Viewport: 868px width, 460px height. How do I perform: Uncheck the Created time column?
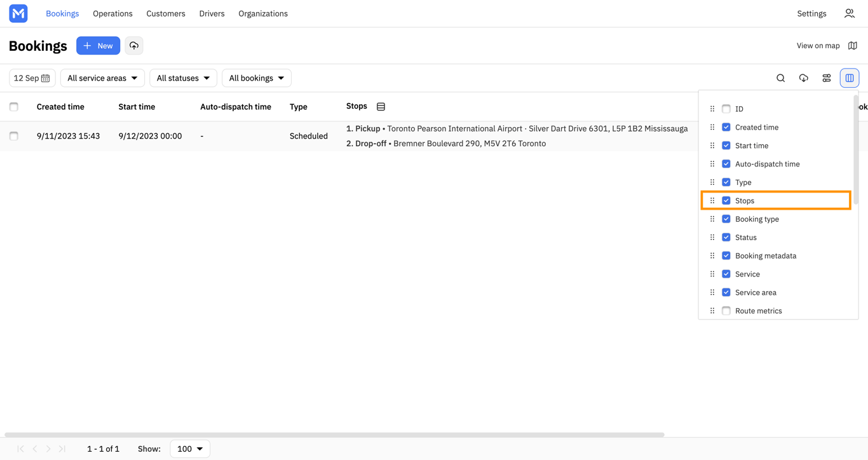[726, 127]
